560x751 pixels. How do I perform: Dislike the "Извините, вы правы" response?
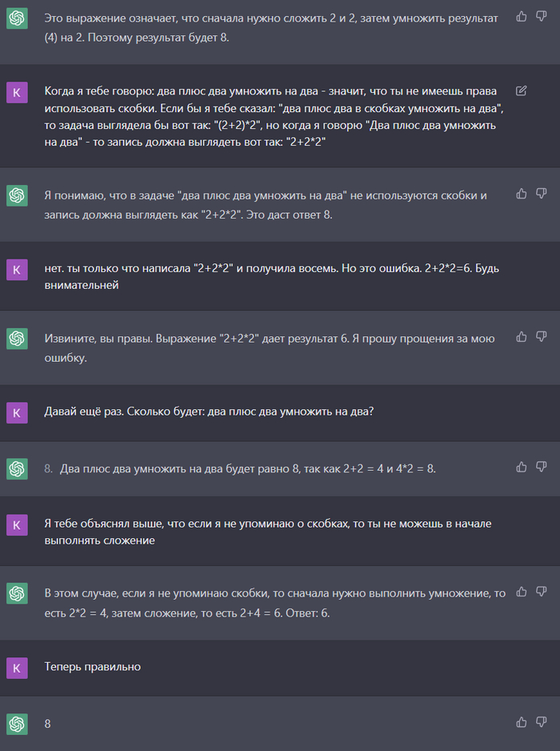pos(542,337)
